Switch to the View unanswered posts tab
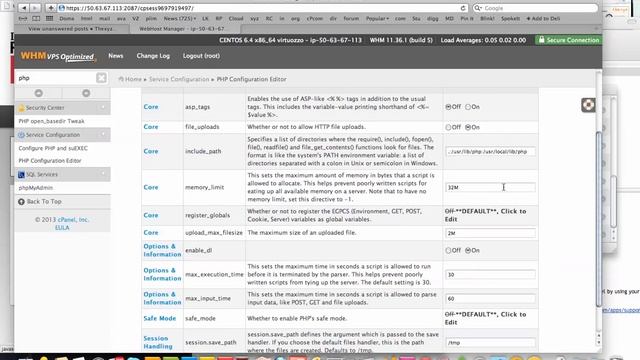The height and width of the screenshot is (360, 640). (x=72, y=29)
